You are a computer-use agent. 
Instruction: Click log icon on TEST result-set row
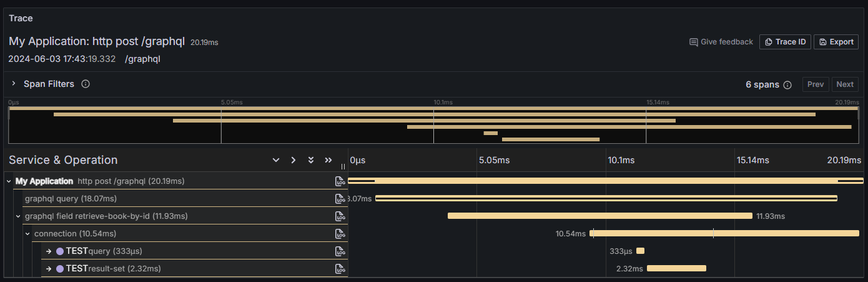[340, 269]
